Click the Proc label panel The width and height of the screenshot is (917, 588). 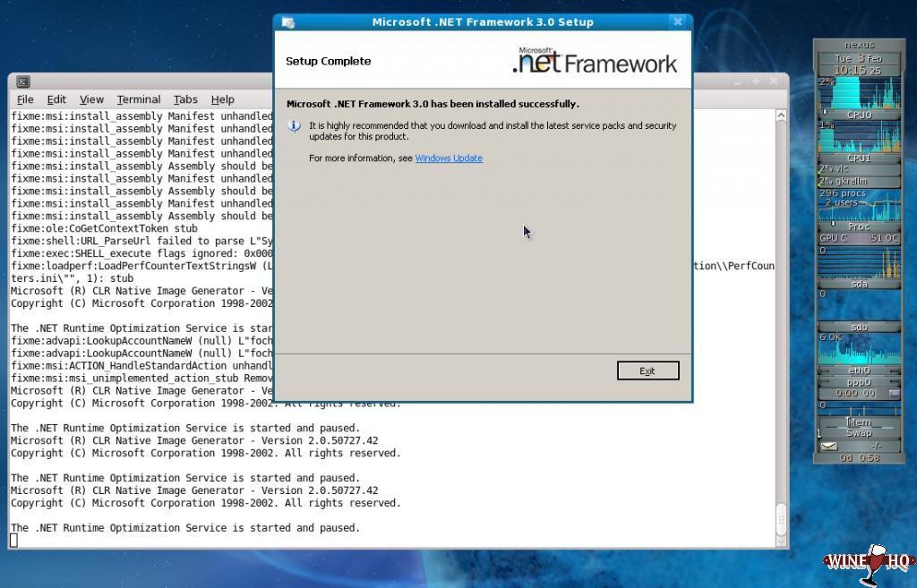859,226
